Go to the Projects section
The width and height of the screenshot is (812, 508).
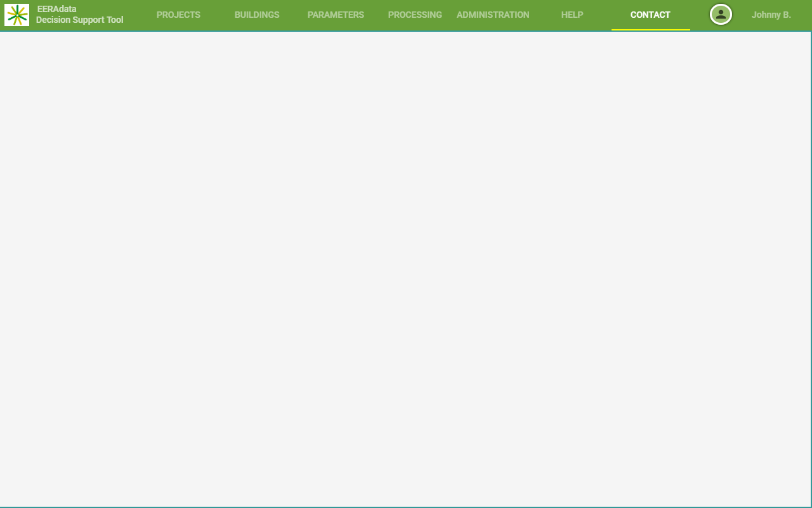(x=178, y=15)
